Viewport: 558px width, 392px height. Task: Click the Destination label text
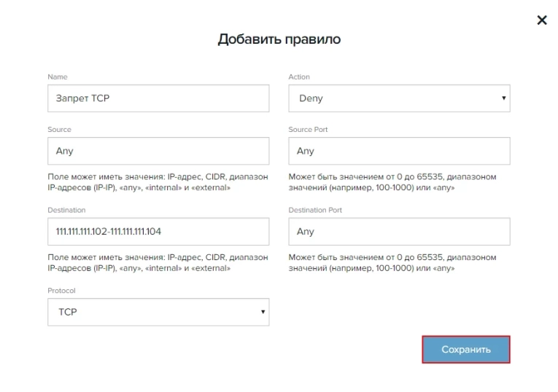point(66,210)
